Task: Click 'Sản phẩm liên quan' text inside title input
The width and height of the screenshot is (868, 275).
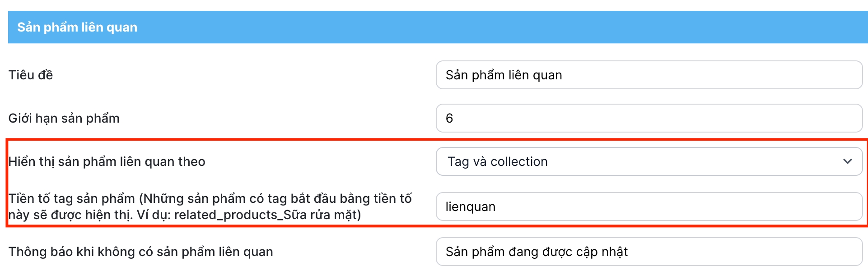Action: coord(504,75)
